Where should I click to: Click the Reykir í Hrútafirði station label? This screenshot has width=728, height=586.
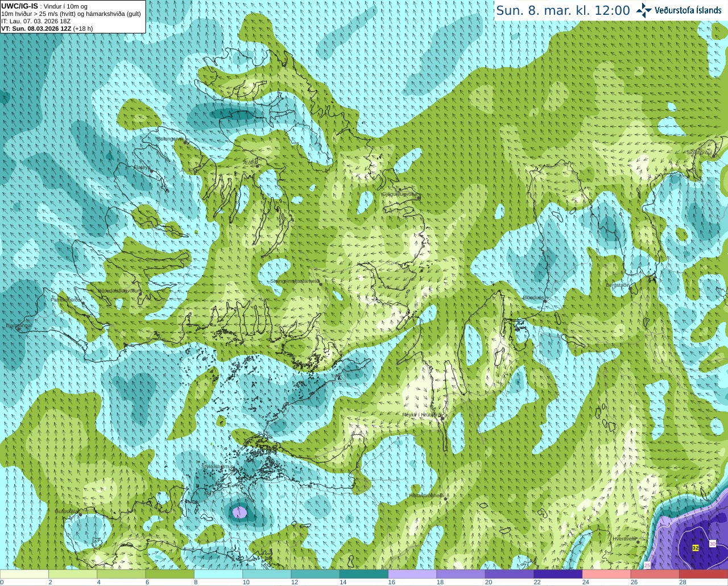[423, 415]
